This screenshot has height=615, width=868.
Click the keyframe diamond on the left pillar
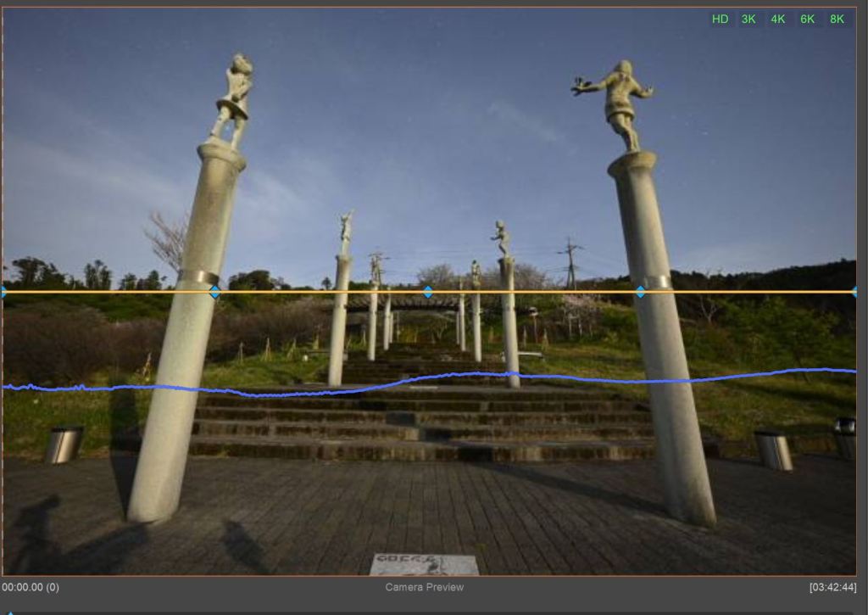pos(214,292)
